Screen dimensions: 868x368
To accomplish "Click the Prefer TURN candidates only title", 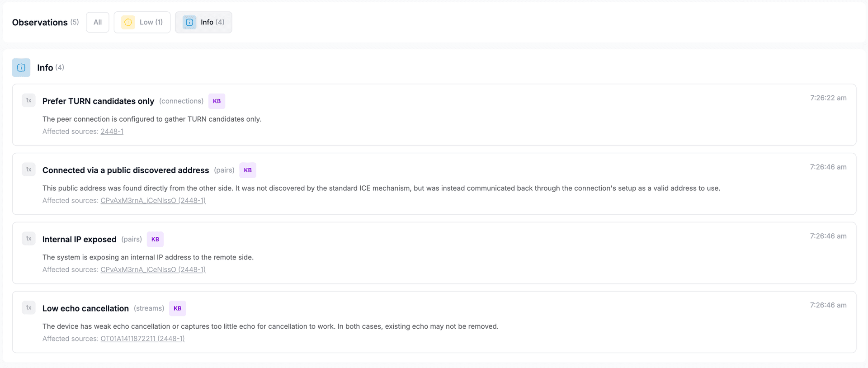I will click(x=98, y=101).
